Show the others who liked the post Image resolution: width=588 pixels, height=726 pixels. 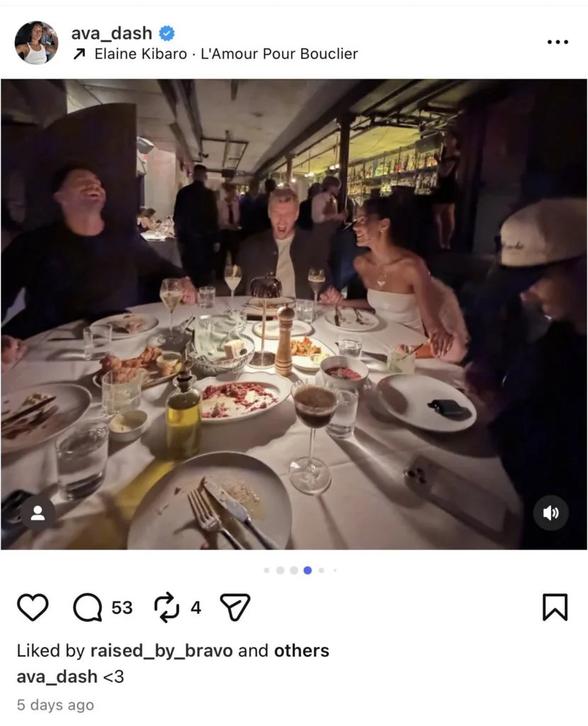[301, 651]
